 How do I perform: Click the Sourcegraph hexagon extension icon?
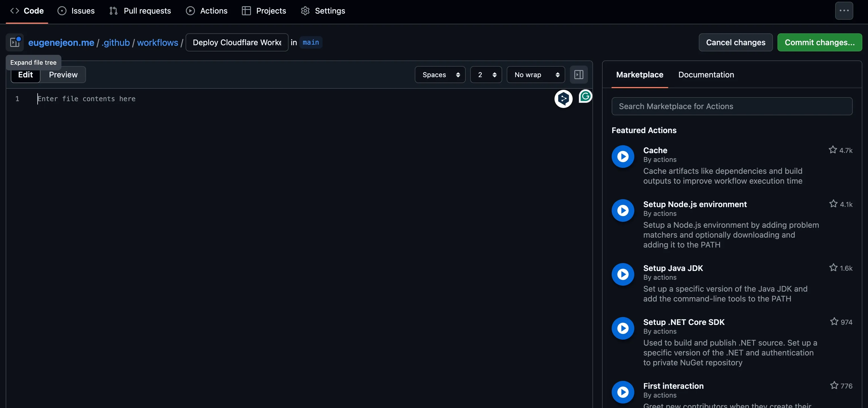coord(563,99)
